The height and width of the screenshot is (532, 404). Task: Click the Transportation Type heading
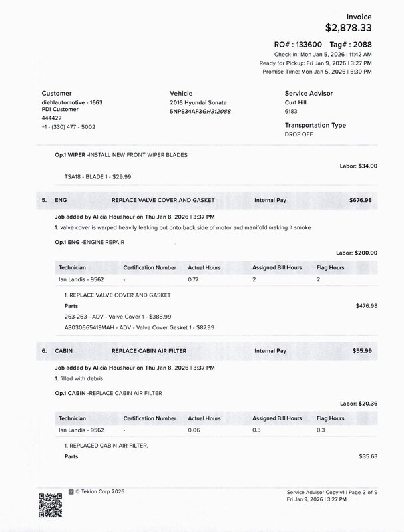pyautogui.click(x=315, y=125)
